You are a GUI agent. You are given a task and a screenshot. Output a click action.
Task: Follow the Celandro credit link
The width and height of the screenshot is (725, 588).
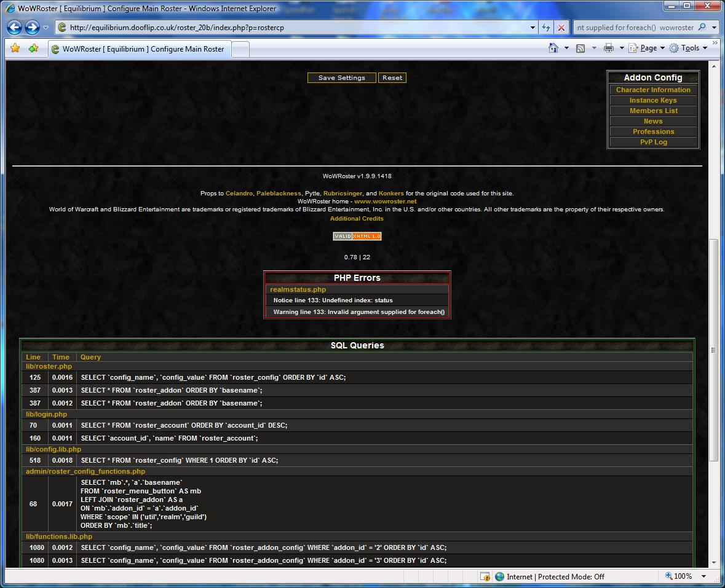239,194
